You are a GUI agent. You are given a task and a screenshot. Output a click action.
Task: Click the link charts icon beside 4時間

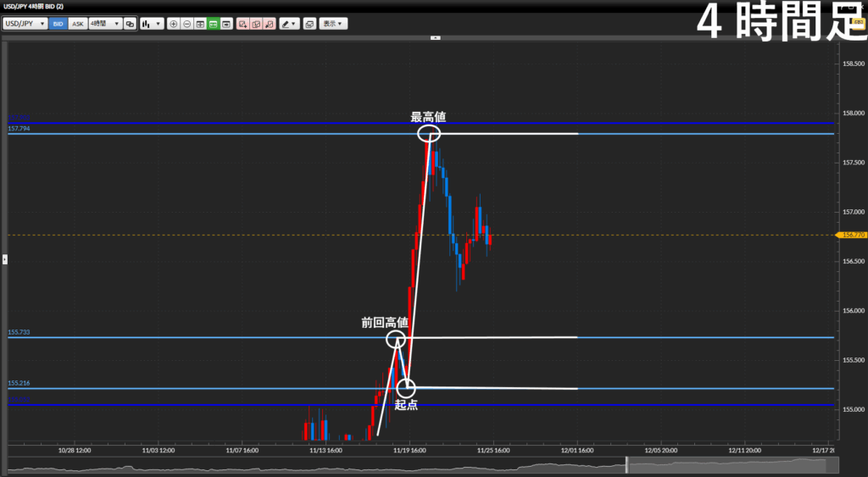coord(131,24)
